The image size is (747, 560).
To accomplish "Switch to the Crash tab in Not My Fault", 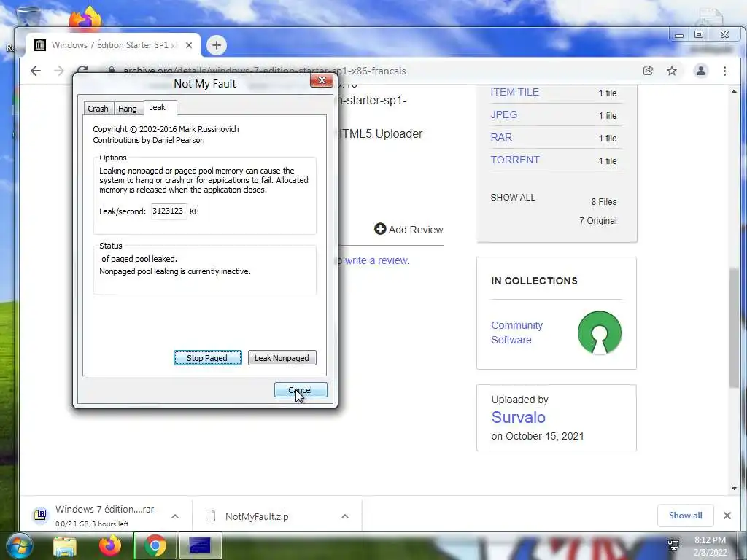I will tap(98, 109).
